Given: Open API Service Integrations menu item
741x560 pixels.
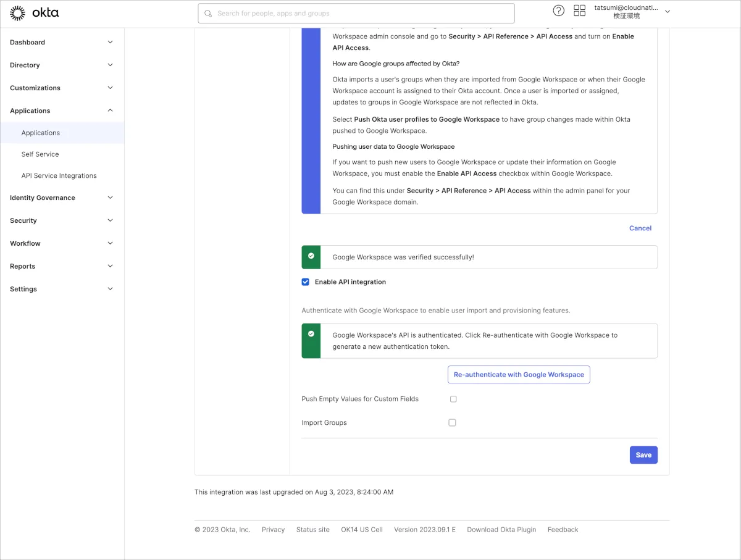Looking at the screenshot, I should click(59, 176).
